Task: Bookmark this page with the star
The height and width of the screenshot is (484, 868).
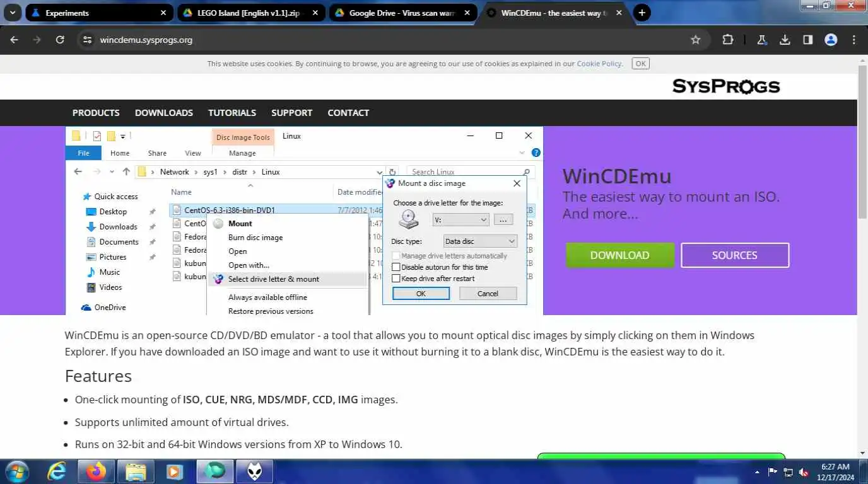Action: [695, 40]
